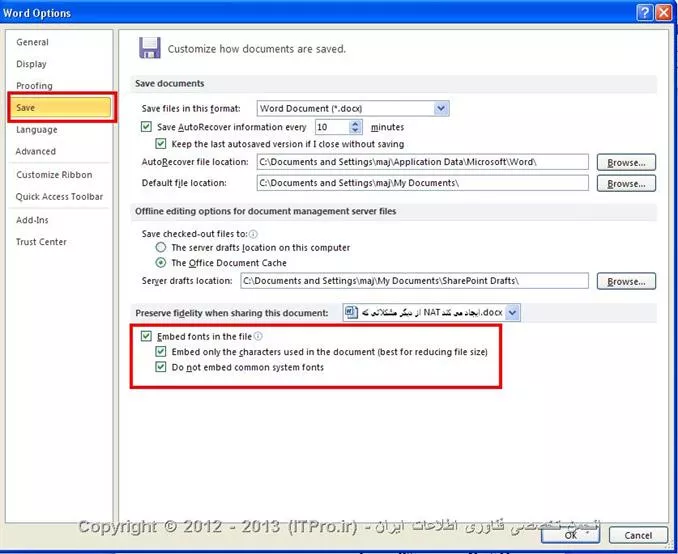Open Language settings category
The width and height of the screenshot is (678, 554).
point(37,130)
